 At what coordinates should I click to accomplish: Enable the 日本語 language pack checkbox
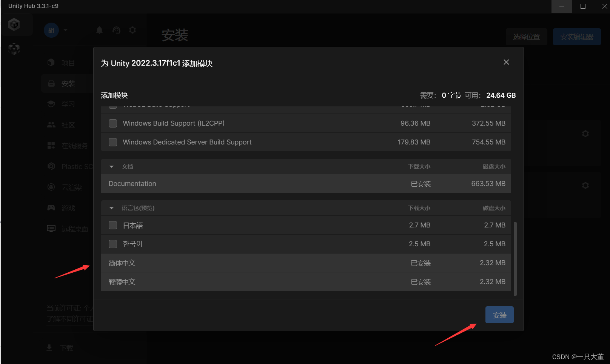pos(113,225)
